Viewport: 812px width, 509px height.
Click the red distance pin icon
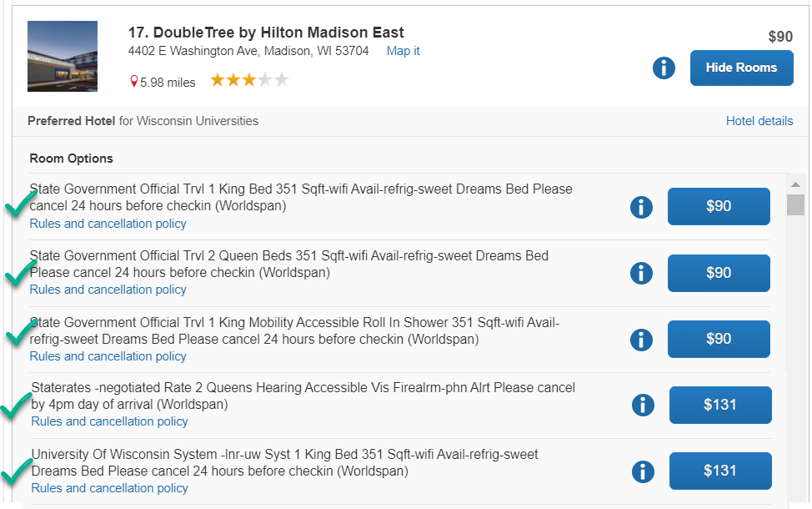point(133,82)
